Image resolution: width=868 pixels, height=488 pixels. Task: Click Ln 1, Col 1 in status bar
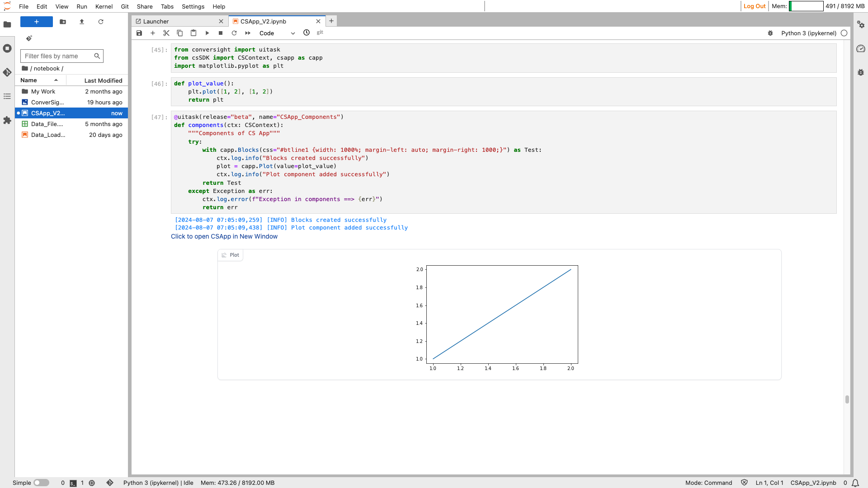769,483
